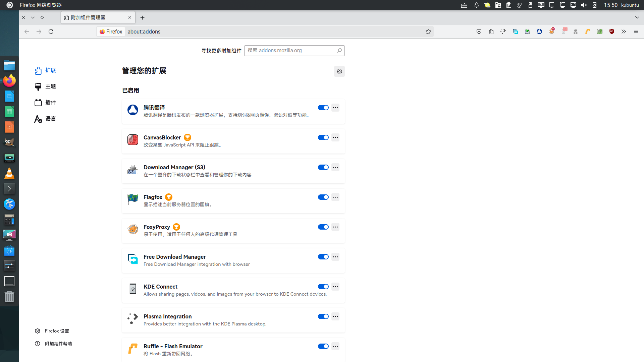Image resolution: width=644 pixels, height=362 pixels.
Task: Click Plasma Integration toolbar icon
Action: (503, 32)
